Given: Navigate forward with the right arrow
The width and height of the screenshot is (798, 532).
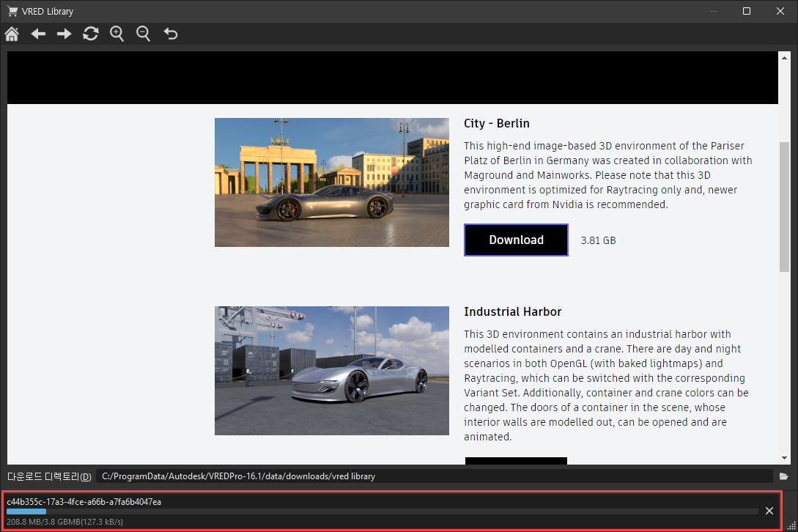Looking at the screenshot, I should point(64,34).
